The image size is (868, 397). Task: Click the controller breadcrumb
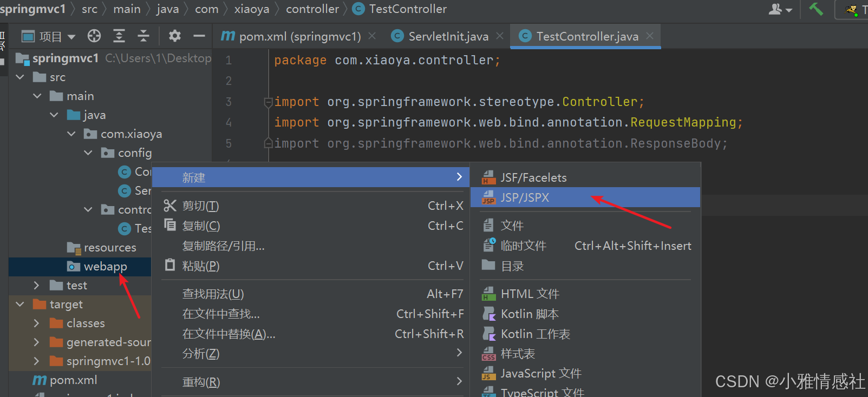312,9
